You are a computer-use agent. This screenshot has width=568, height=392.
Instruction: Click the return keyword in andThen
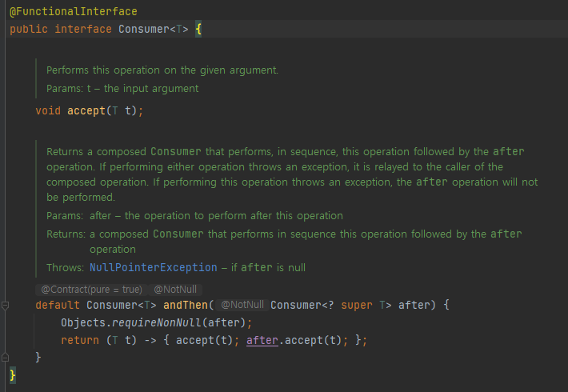[x=80, y=340]
